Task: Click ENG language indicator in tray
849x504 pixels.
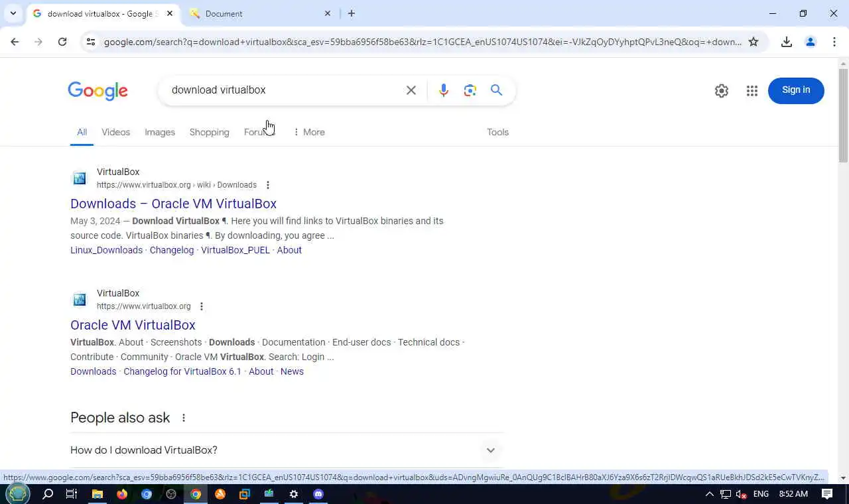Action: click(761, 494)
